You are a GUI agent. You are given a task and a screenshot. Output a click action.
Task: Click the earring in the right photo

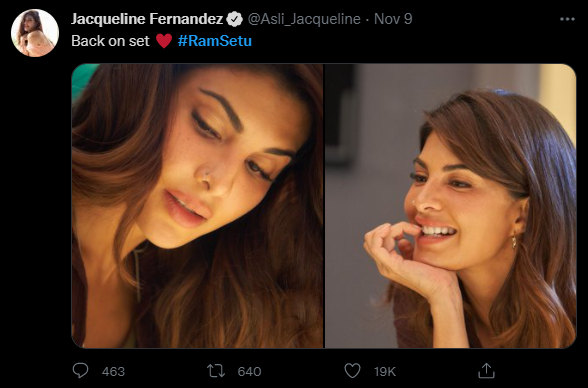tap(514, 242)
